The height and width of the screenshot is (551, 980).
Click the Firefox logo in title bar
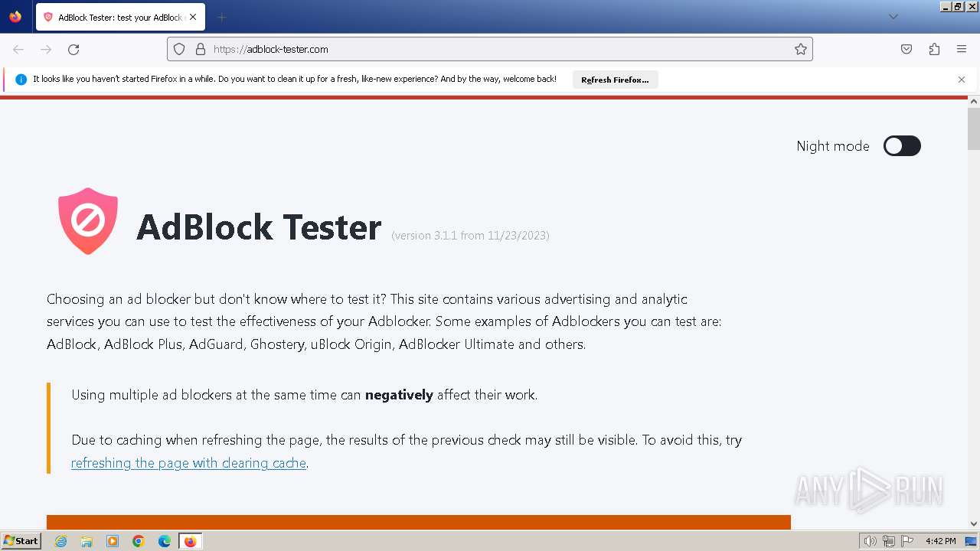pos(15,17)
